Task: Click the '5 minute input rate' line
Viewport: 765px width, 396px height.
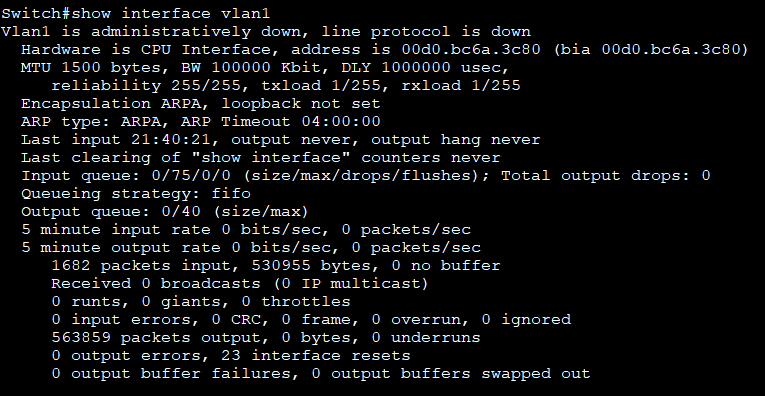Action: click(246, 230)
